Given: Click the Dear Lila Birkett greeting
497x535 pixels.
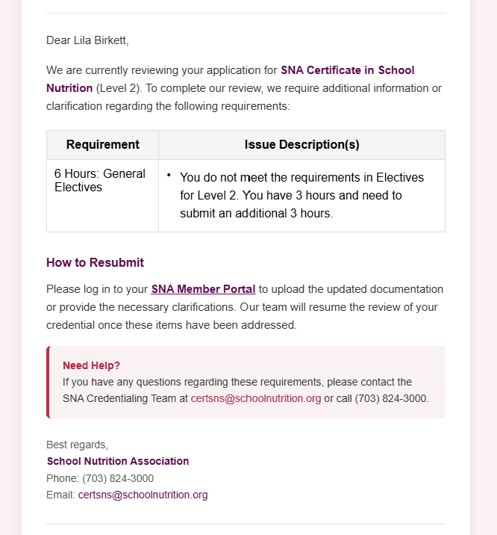Looking at the screenshot, I should tap(87, 40).
